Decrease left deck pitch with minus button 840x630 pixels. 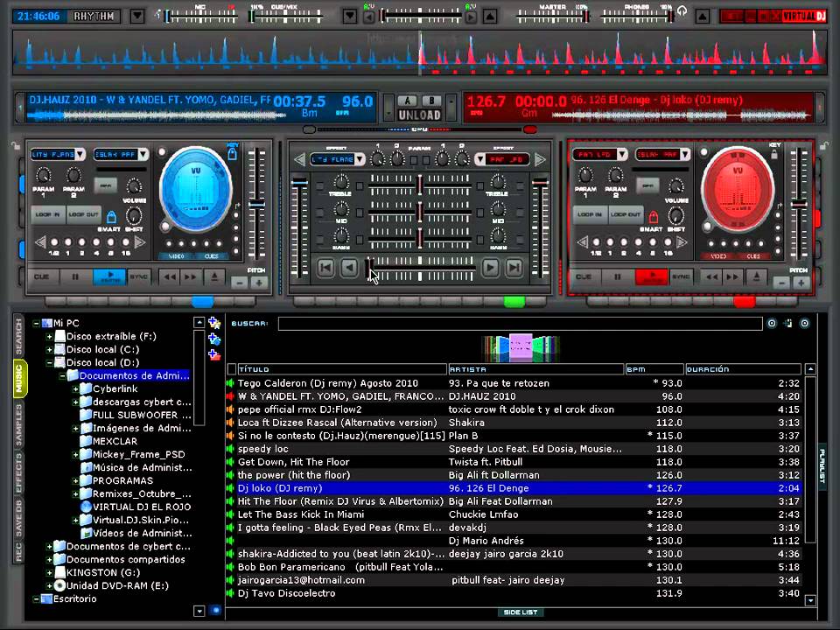tap(240, 283)
